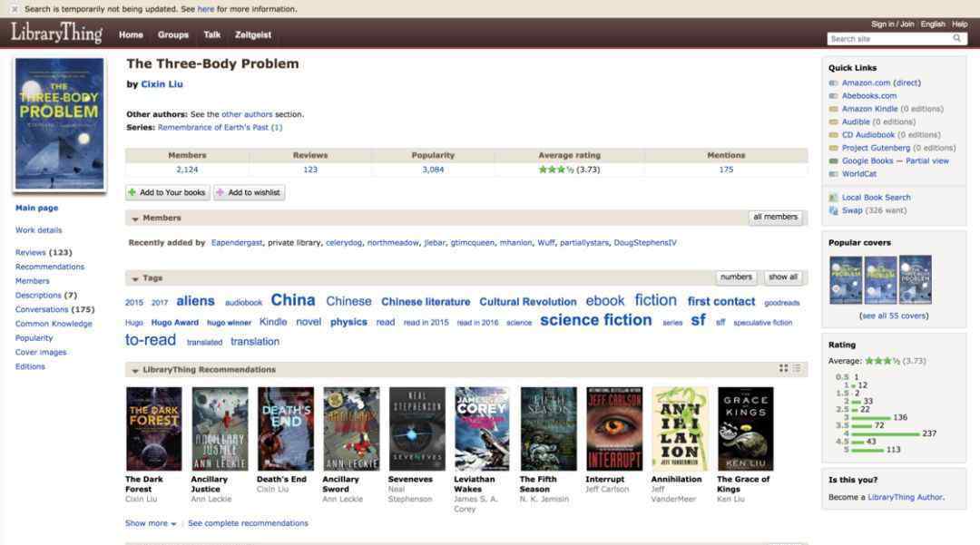Click the members count 2,124
The width and height of the screenshot is (980, 545).
pos(187,170)
